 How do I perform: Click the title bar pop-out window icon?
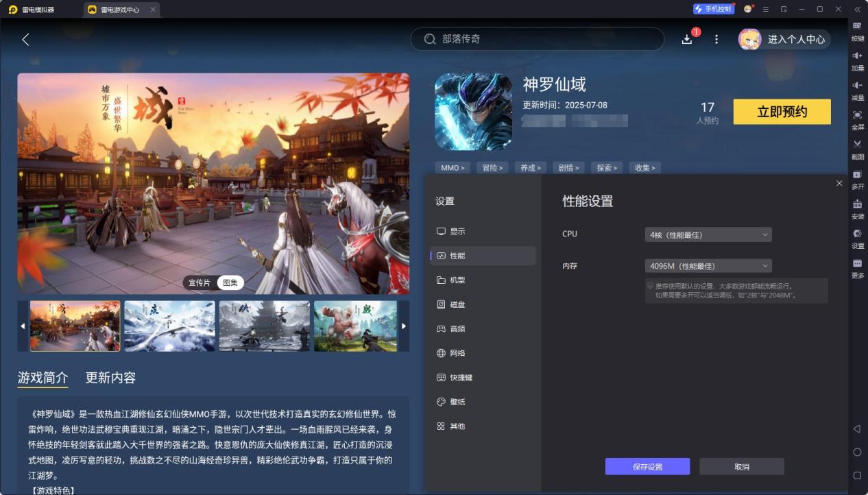pos(784,9)
